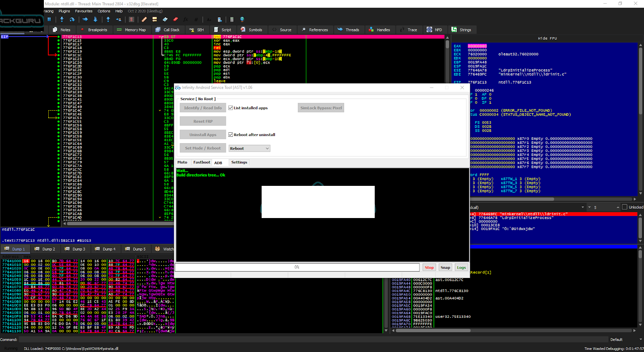Click the Set Mode / Reboot button
The image size is (644, 352).
(203, 148)
